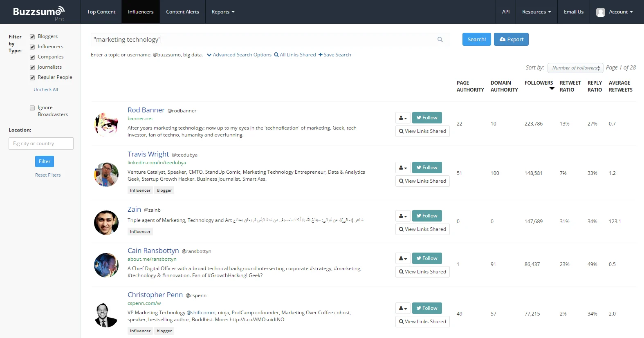Click the Buzzsumo Pro logo
Viewport: 644px width, 338px height.
point(39,13)
